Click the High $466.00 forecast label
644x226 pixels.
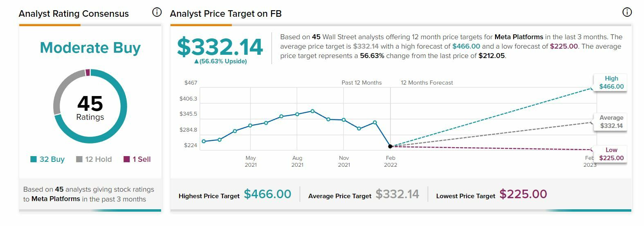click(x=611, y=83)
